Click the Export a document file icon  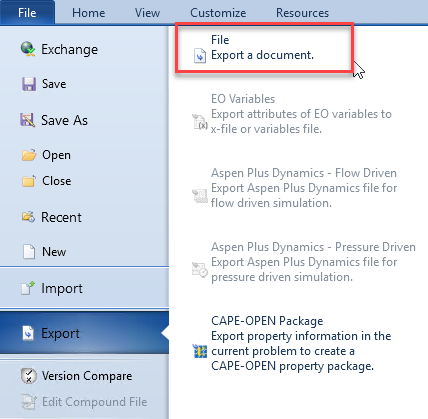pos(200,56)
